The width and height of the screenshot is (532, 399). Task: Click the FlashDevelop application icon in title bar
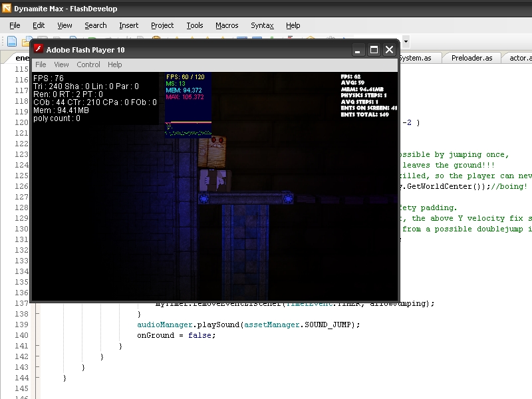7,9
